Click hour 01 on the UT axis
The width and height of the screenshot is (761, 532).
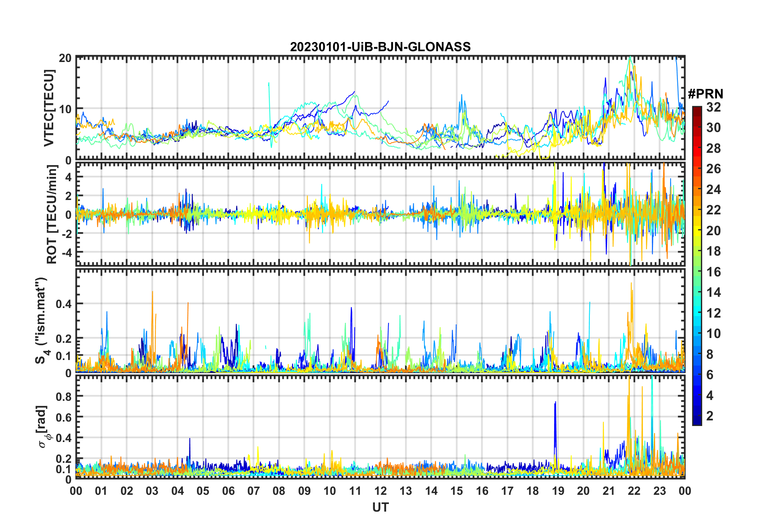(x=101, y=491)
